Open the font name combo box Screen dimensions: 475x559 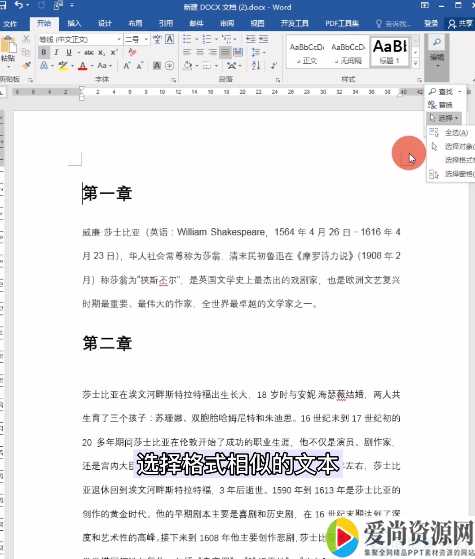point(80,39)
